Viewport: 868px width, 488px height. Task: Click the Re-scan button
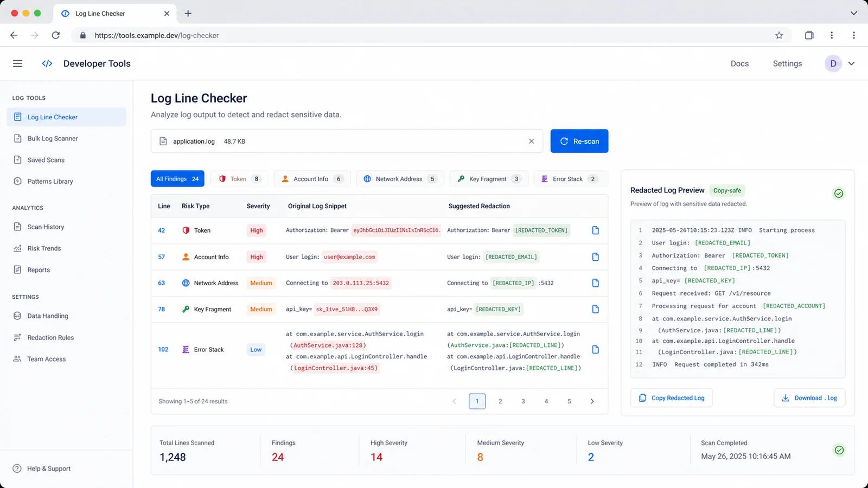(579, 141)
